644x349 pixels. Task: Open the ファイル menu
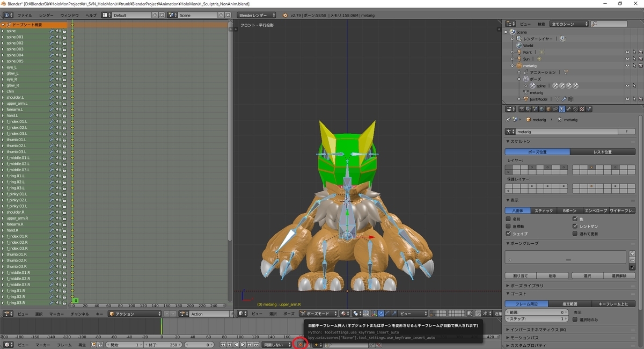point(25,16)
